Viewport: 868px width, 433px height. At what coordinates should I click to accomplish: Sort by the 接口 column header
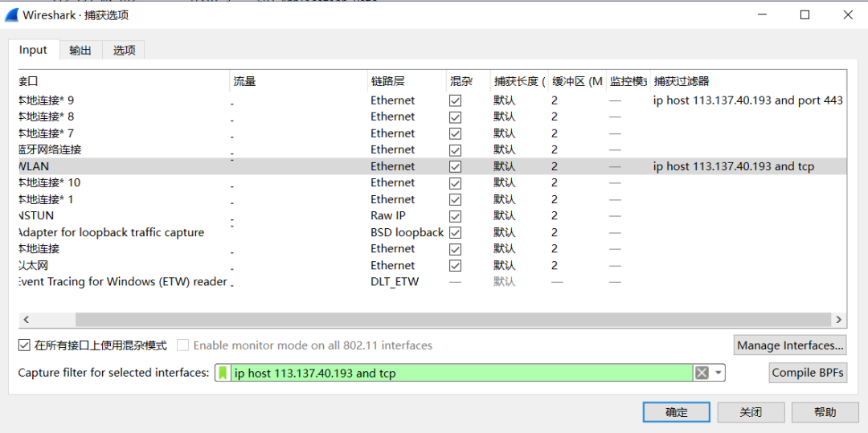pos(124,82)
